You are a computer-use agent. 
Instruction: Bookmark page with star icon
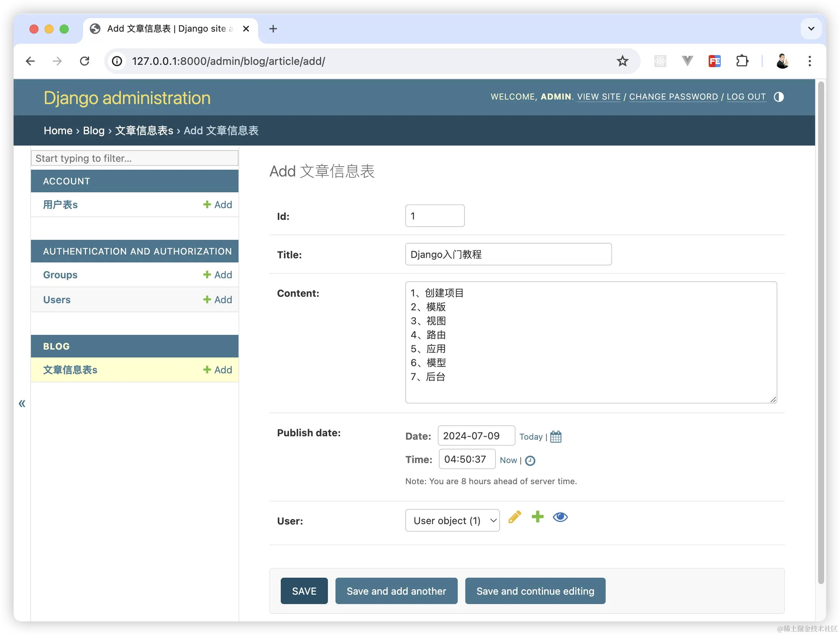(622, 61)
